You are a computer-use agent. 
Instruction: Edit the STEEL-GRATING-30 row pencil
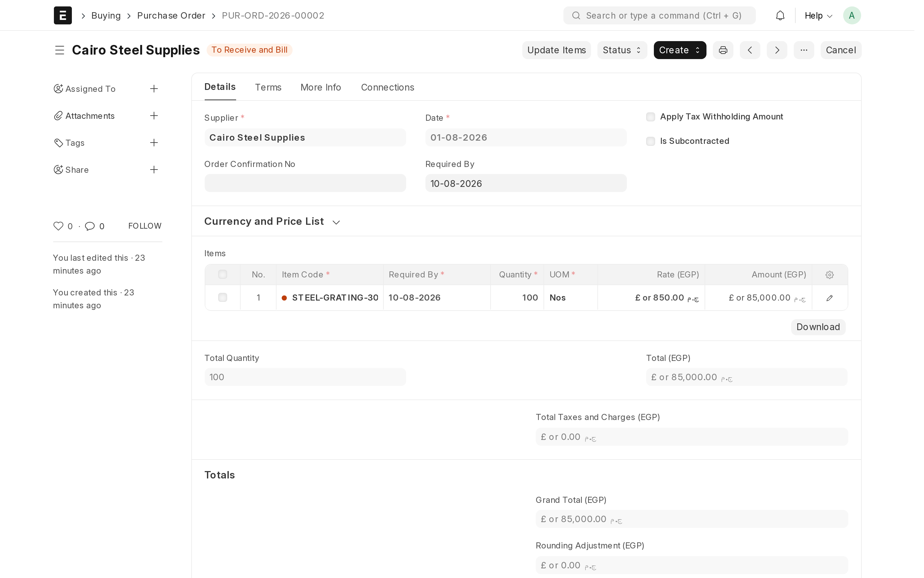tap(829, 298)
